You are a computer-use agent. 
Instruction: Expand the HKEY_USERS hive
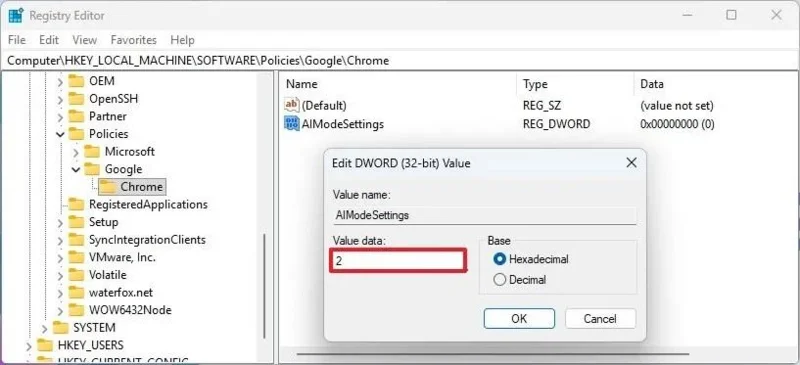pos(29,346)
